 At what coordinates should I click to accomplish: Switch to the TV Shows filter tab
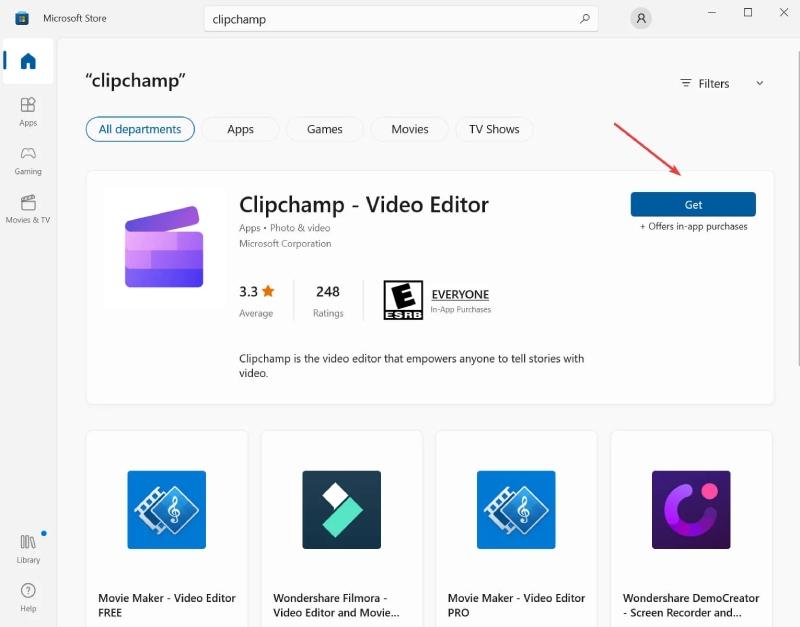pyautogui.click(x=494, y=129)
